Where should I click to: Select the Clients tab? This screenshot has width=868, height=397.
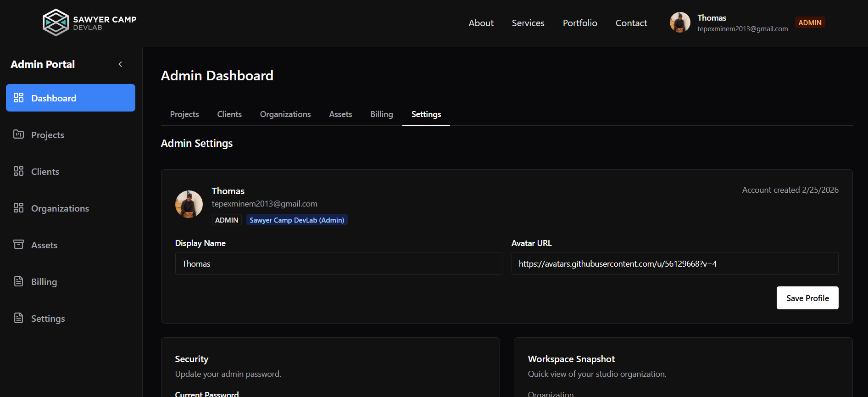point(229,114)
